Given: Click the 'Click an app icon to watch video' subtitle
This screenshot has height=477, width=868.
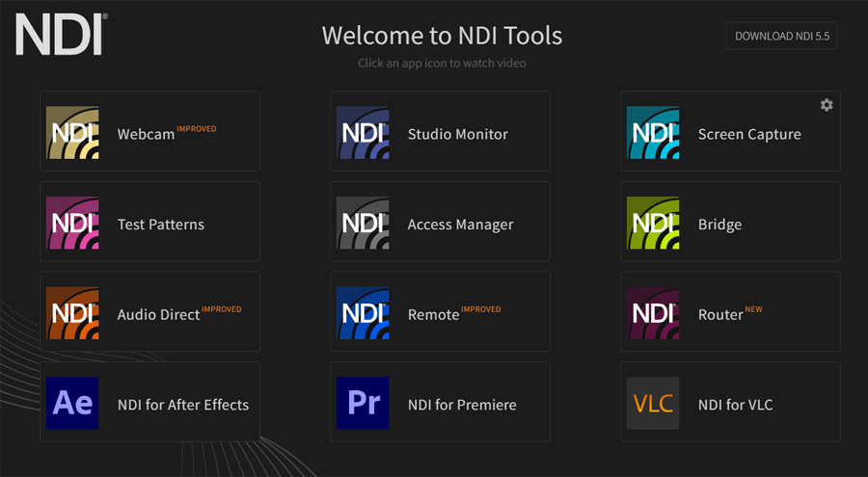Looking at the screenshot, I should (442, 63).
